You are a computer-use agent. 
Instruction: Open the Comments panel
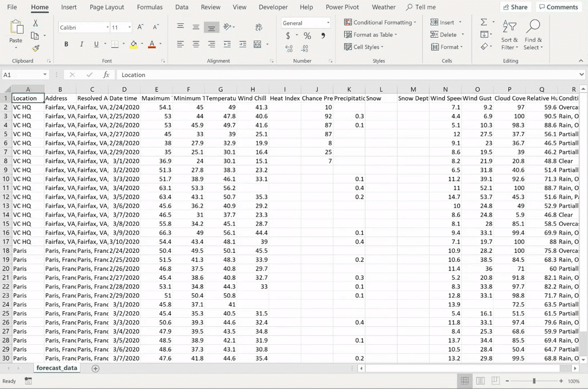tap(558, 7)
